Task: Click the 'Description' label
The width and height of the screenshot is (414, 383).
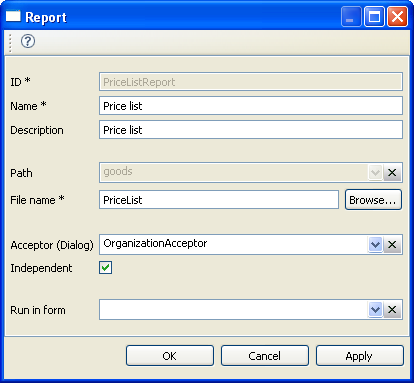Action: 37,130
